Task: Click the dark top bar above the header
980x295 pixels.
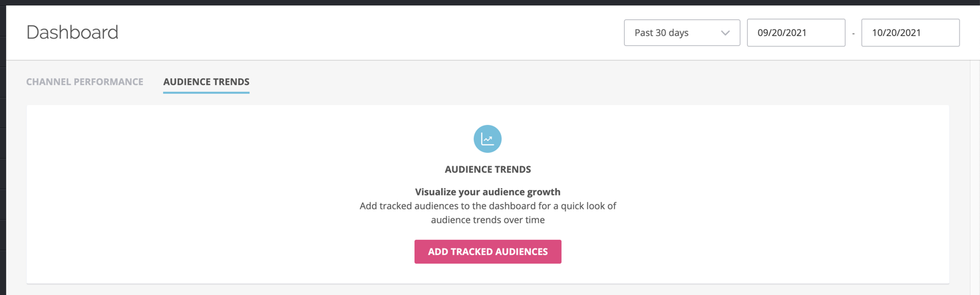Action: tap(490, 3)
